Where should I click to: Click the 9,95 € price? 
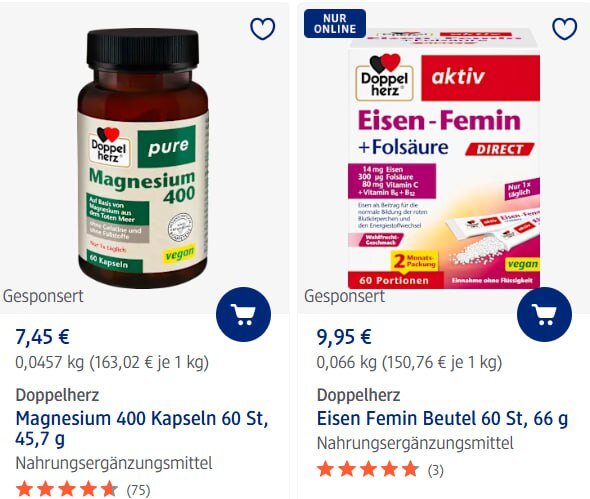[x=344, y=336]
